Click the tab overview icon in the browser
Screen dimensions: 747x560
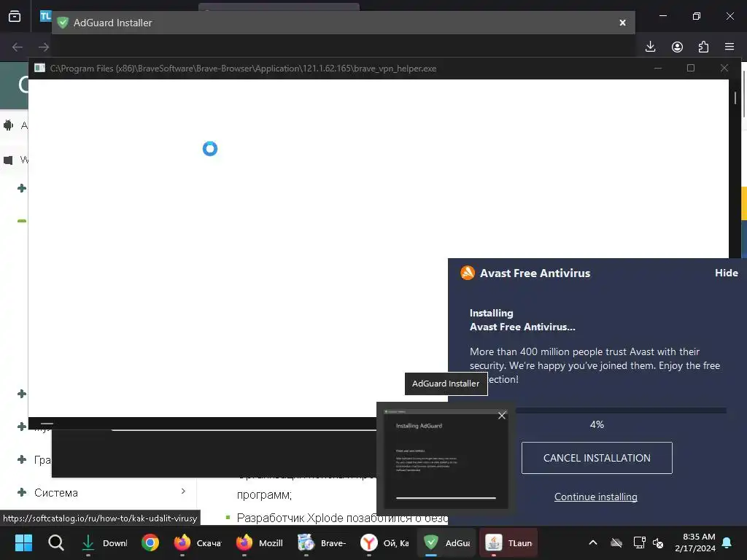[x=15, y=16]
